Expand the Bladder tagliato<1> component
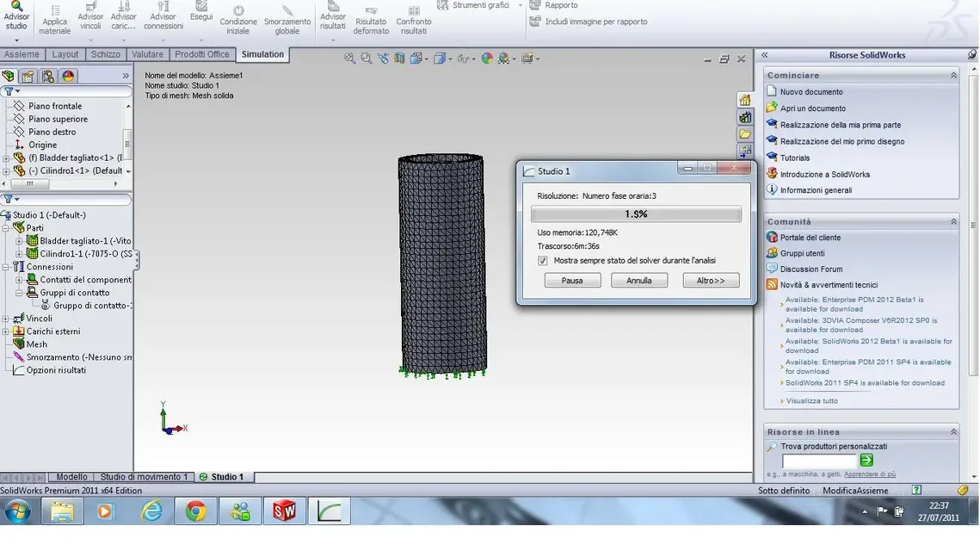980x551 pixels. coord(6,158)
